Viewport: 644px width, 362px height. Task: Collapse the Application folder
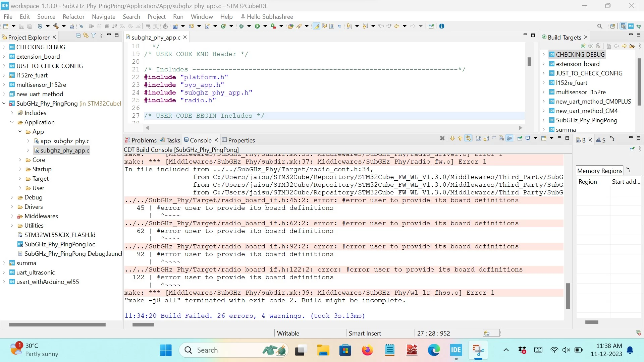pyautogui.click(x=12, y=122)
